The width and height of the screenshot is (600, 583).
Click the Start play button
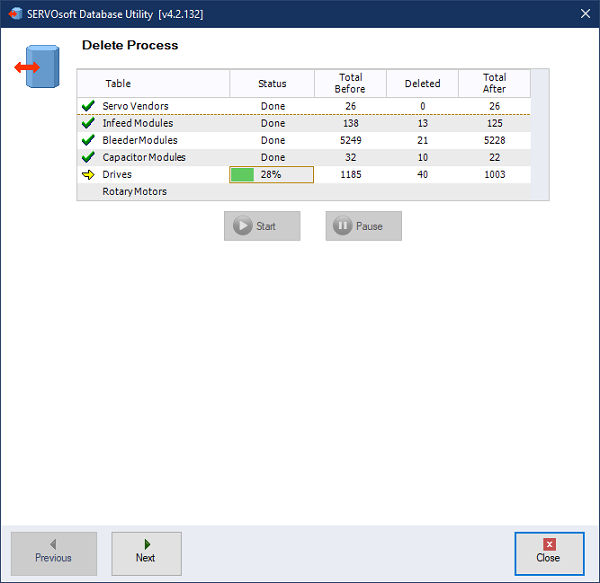click(262, 226)
